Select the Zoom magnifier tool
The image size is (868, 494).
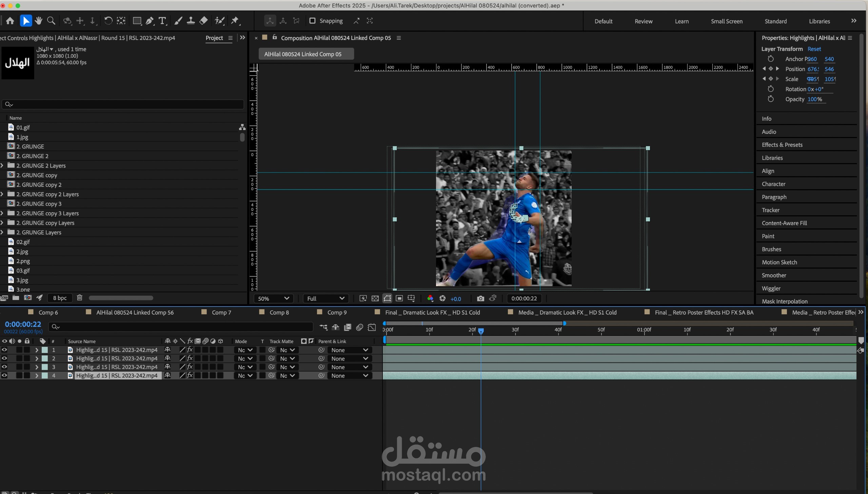[x=51, y=21]
